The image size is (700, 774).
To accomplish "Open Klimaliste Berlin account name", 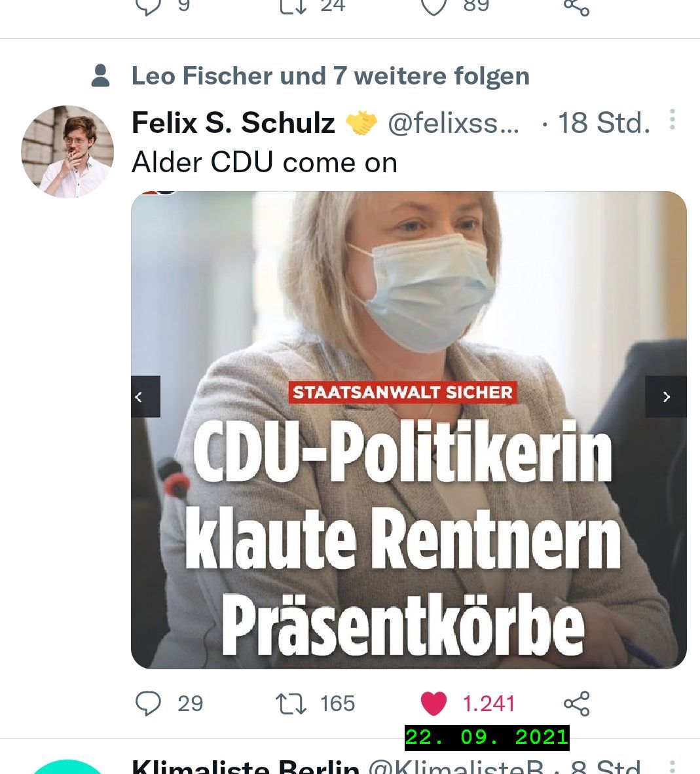I will coord(246,767).
